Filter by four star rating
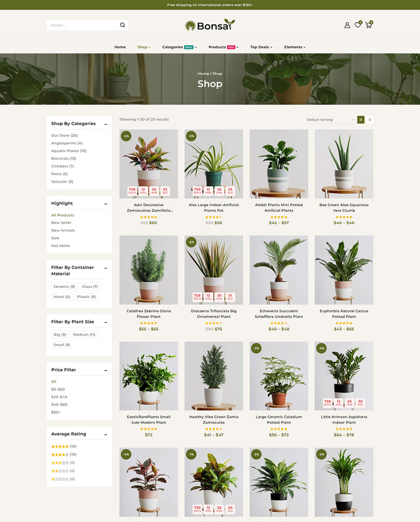The height and width of the screenshot is (522, 420). (x=64, y=455)
